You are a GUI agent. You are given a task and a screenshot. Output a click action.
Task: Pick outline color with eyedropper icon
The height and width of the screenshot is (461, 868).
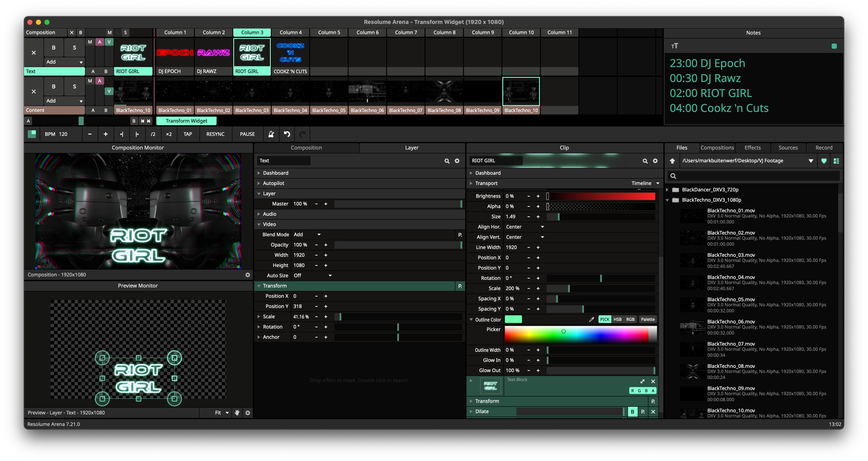591,319
